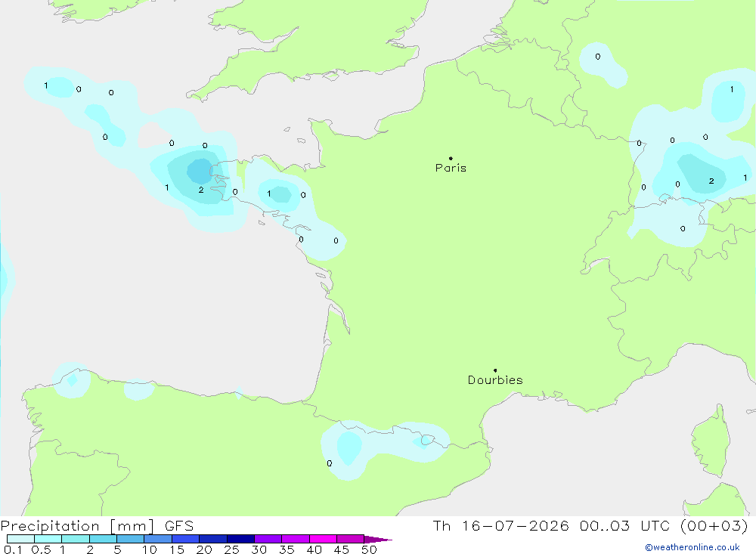Click the legend scale number 0.1
The height and width of the screenshot is (554, 756).
tap(13, 549)
